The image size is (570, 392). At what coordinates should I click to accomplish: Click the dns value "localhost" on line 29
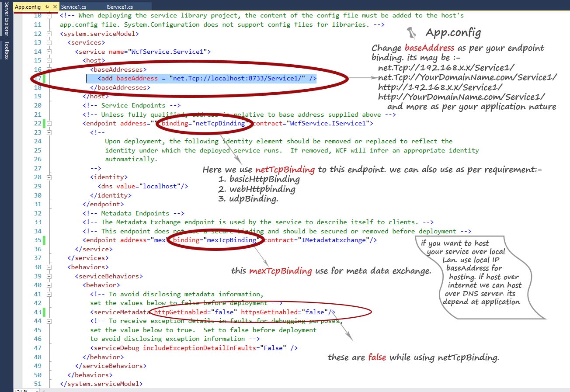click(159, 186)
